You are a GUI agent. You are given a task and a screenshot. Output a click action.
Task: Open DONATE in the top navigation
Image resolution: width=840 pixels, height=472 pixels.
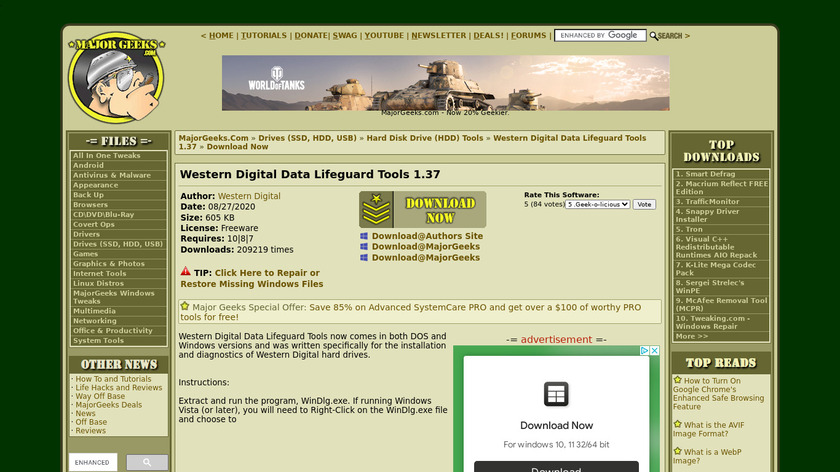point(311,35)
